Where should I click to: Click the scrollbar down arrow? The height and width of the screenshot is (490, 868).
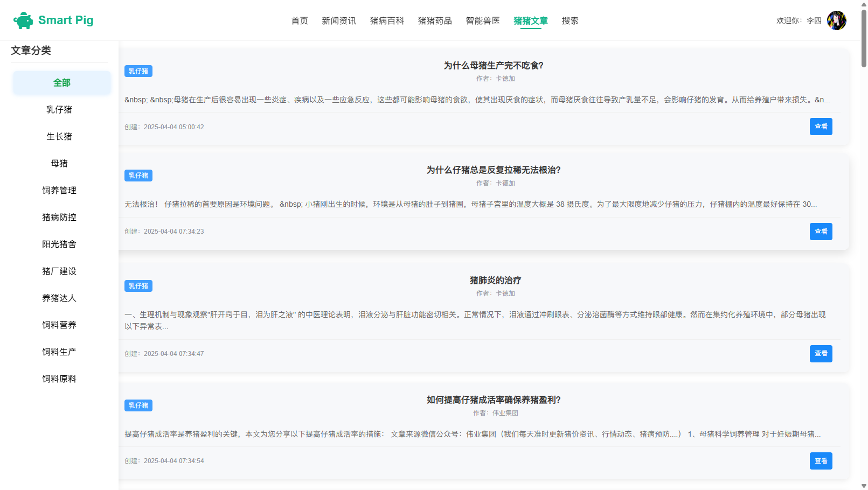click(x=864, y=486)
